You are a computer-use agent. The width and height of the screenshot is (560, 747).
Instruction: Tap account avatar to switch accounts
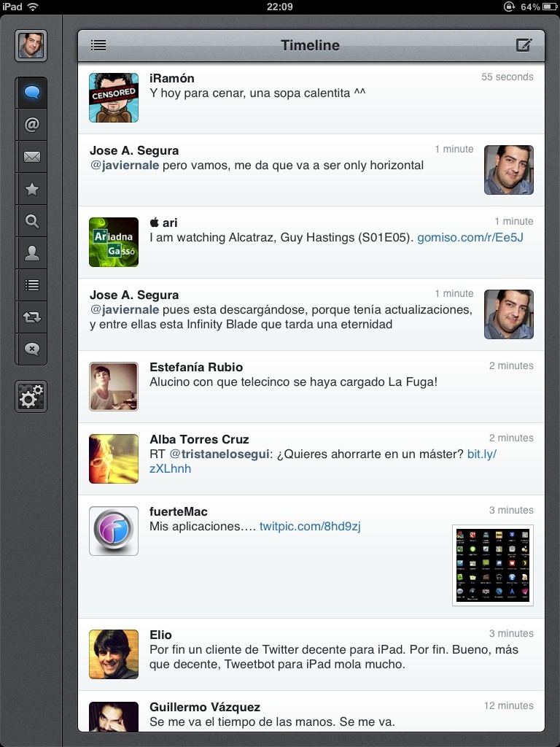point(31,45)
